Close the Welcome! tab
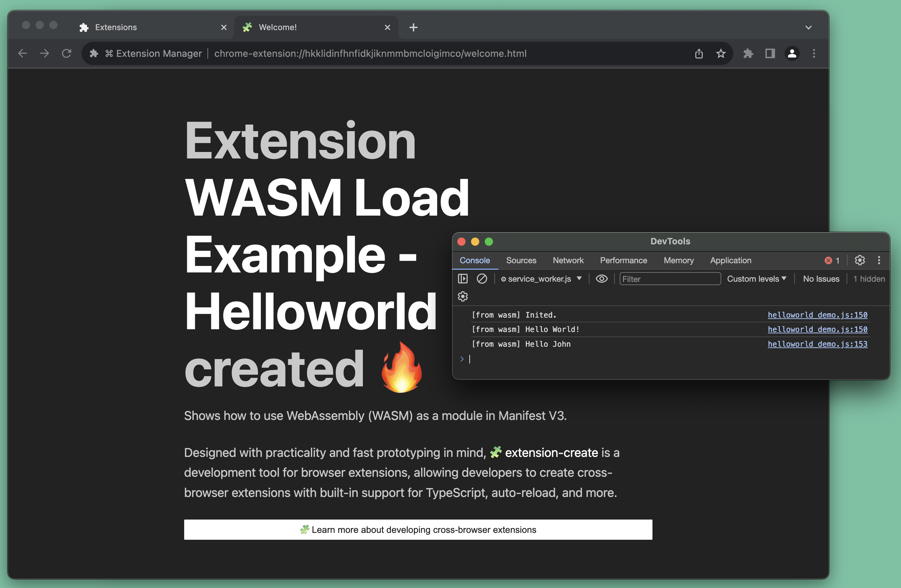This screenshot has width=901, height=588. point(387,27)
